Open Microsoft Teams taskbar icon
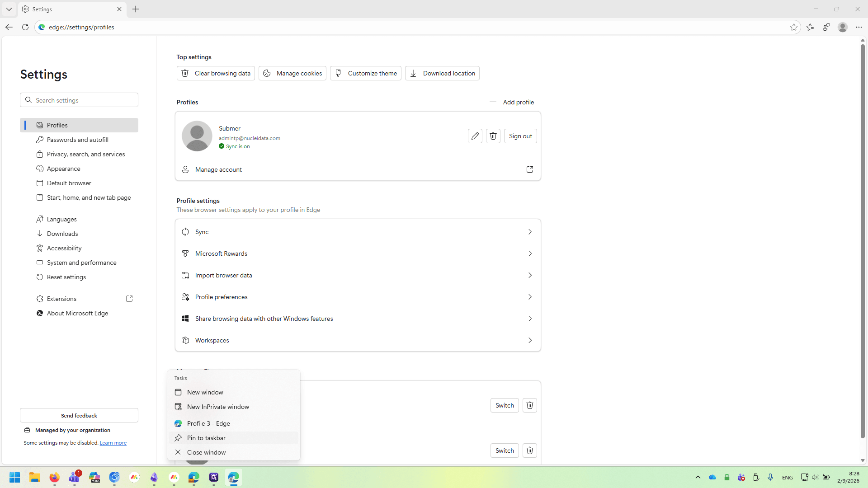This screenshot has height=488, width=868. (75, 477)
